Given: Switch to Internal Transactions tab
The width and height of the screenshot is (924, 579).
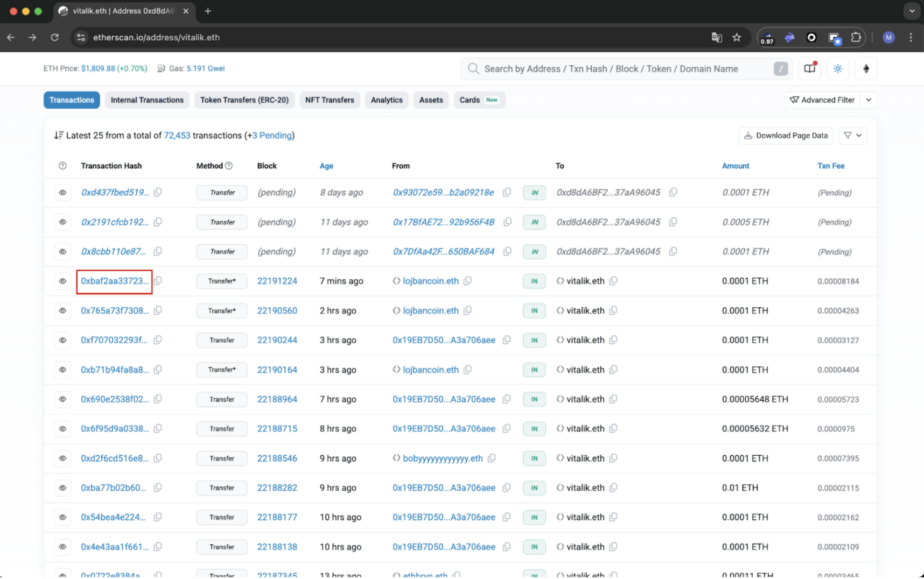Looking at the screenshot, I should click(147, 100).
